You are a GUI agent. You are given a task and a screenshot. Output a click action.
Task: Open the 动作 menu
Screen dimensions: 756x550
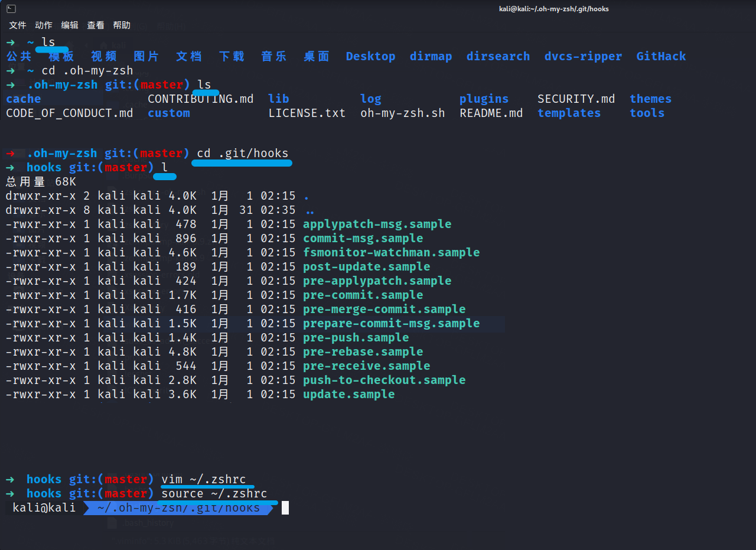pos(44,25)
